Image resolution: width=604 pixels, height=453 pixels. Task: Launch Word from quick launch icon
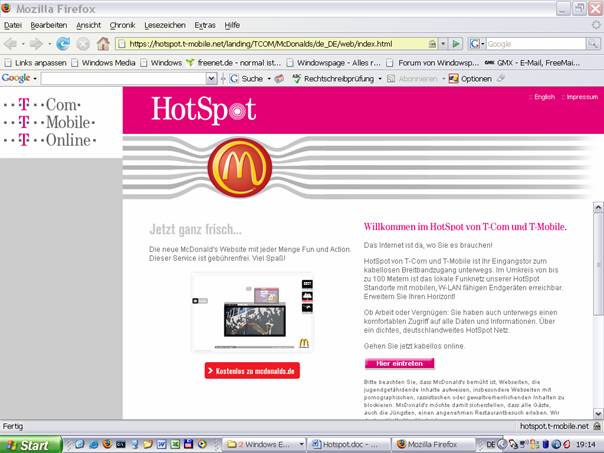tap(161, 444)
